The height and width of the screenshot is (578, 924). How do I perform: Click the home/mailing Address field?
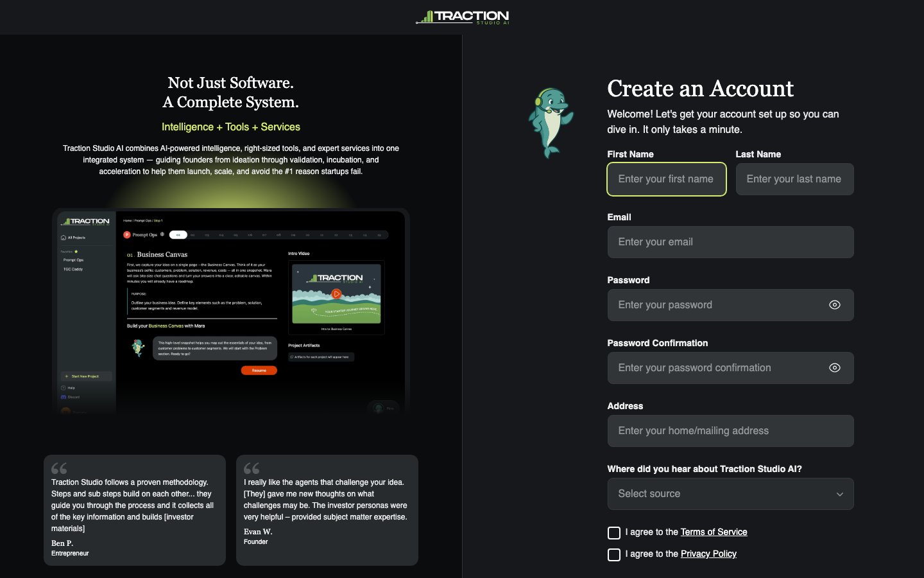tap(730, 431)
